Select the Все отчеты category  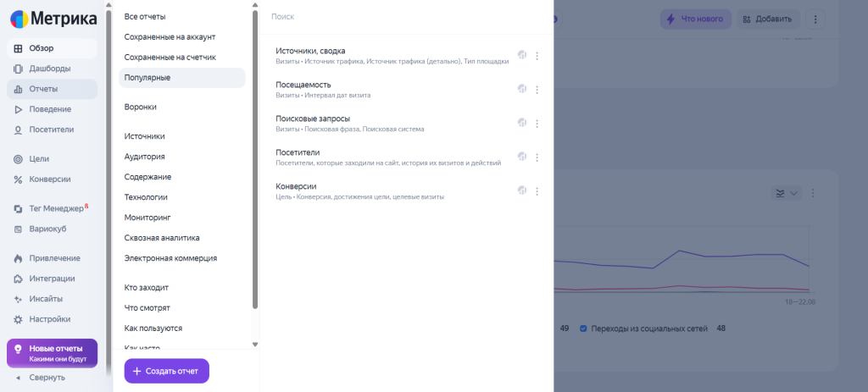(145, 17)
